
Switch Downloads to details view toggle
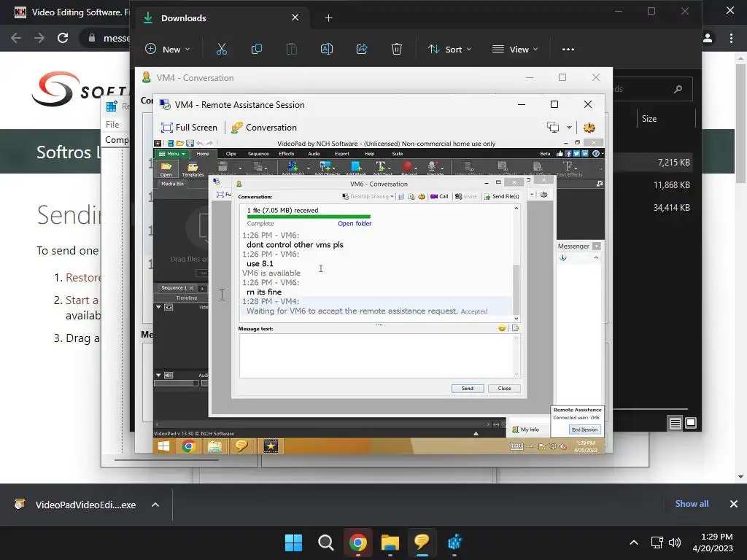coord(675,423)
